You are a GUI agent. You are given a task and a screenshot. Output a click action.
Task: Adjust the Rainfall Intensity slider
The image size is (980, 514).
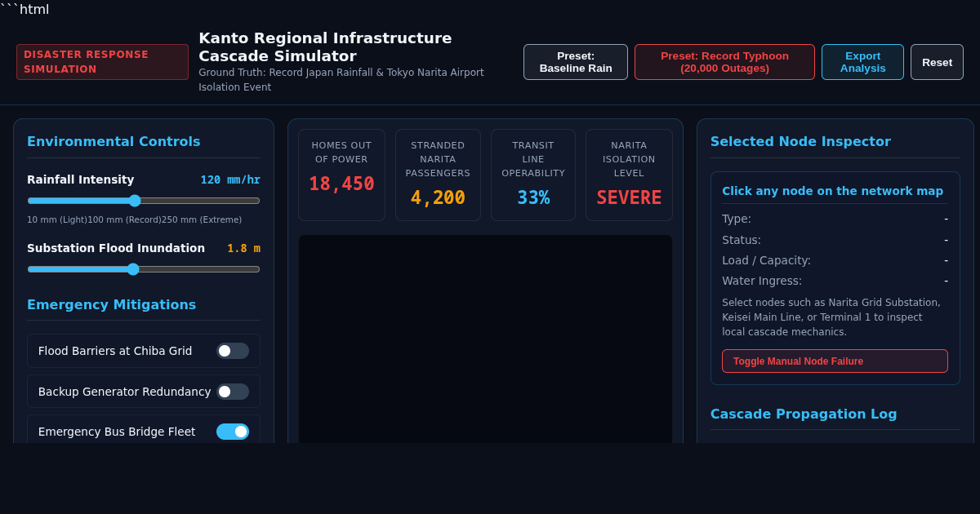(x=144, y=201)
